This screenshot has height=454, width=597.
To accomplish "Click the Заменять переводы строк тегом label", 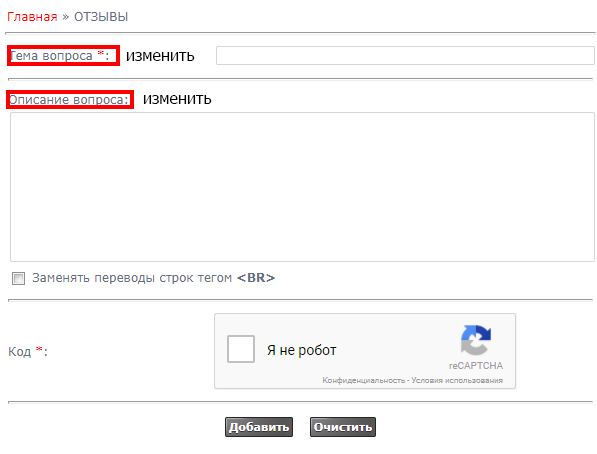I will pos(132,278).
